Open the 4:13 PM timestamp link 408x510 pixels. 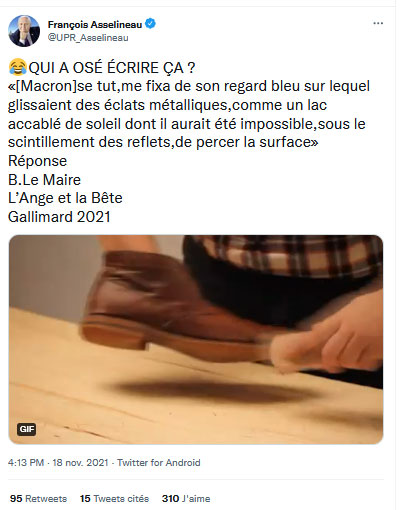point(26,463)
